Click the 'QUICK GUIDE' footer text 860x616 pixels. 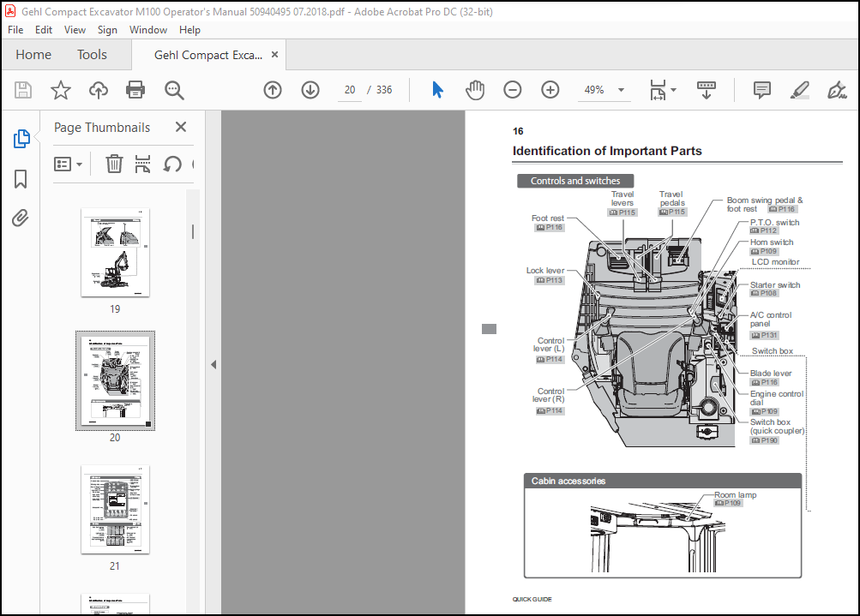pos(532,599)
